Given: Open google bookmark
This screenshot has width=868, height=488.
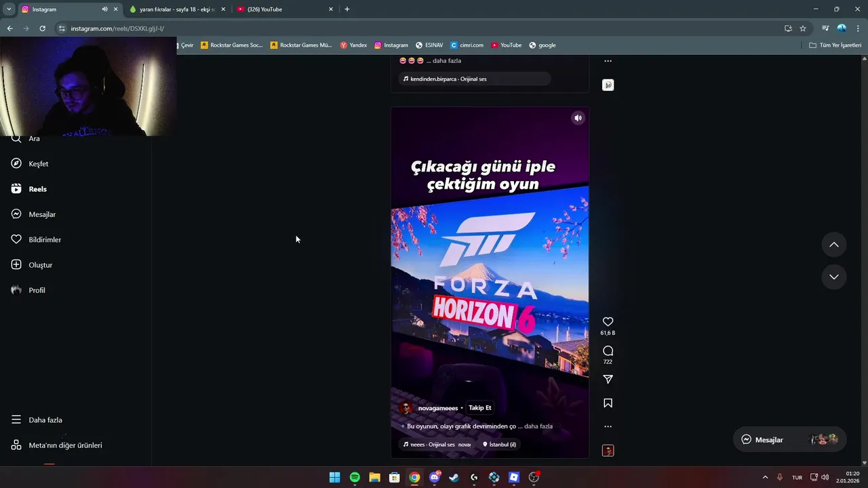Looking at the screenshot, I should click(542, 45).
